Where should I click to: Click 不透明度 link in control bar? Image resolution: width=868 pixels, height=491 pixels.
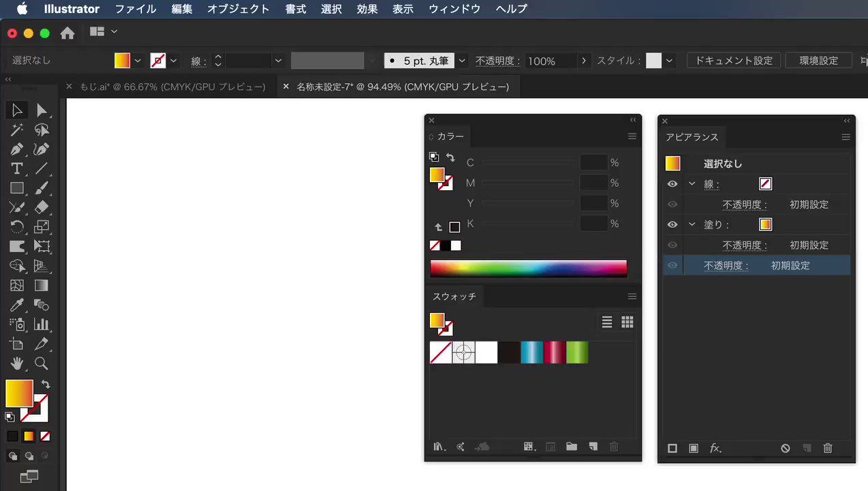pyautogui.click(x=497, y=61)
